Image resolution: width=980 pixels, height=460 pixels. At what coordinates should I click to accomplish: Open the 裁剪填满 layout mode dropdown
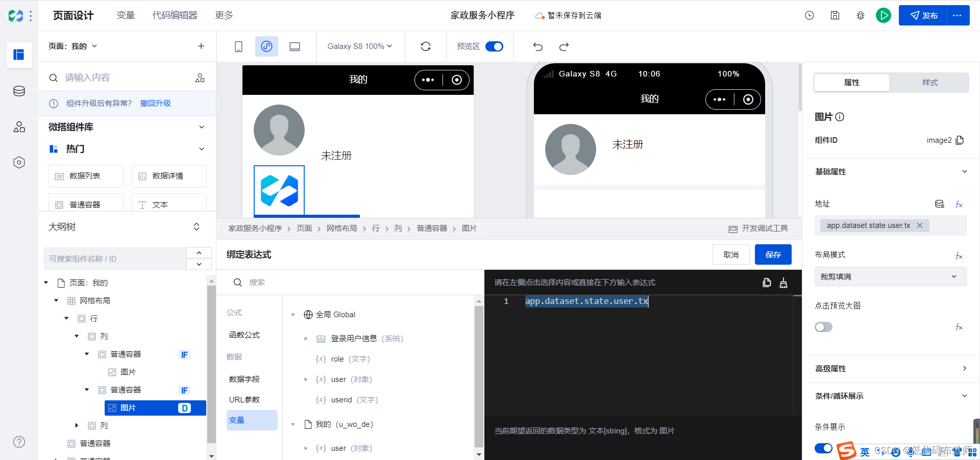coord(891,276)
